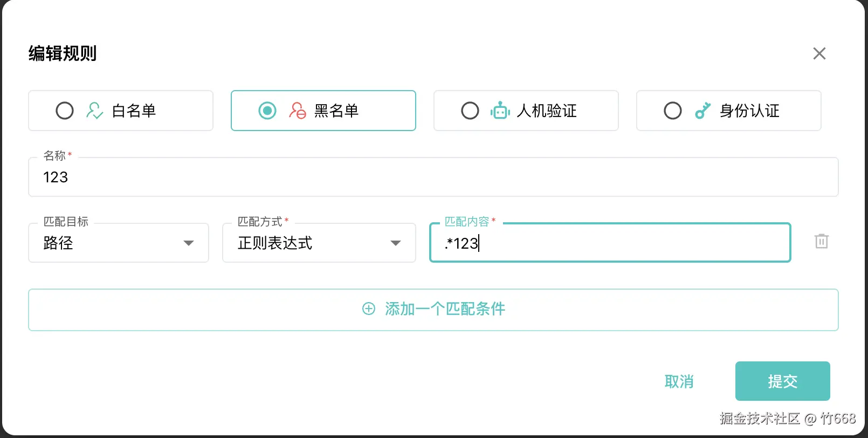868x438 pixels.
Task: Open the 匹配目标 dropdown showing 路径
Action: click(119, 243)
